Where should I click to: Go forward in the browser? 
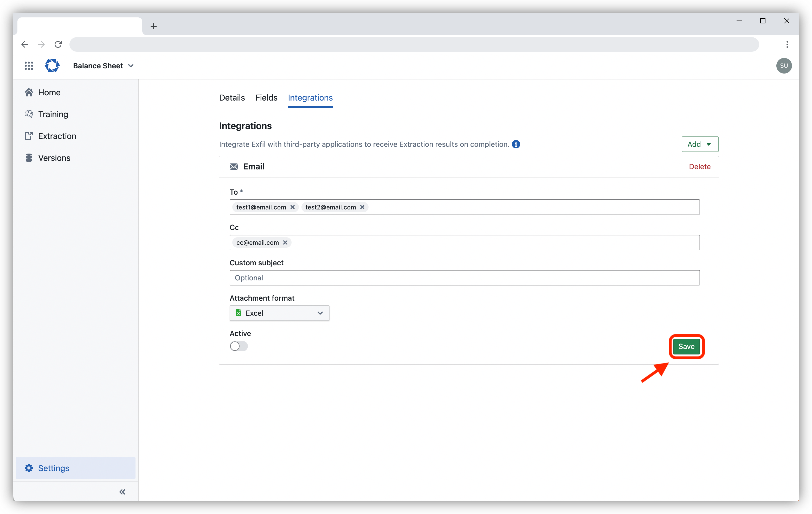click(41, 44)
